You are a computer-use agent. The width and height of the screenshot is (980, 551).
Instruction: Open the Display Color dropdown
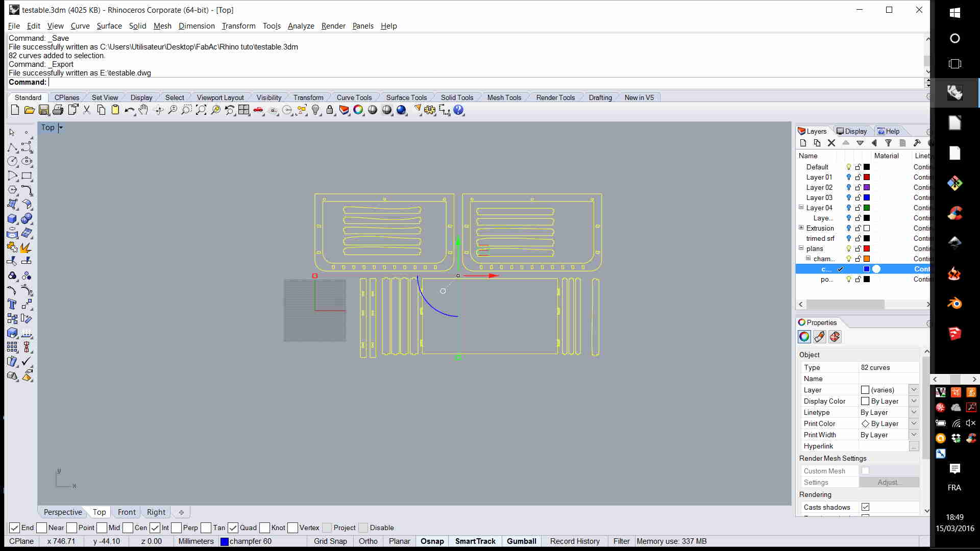(914, 402)
